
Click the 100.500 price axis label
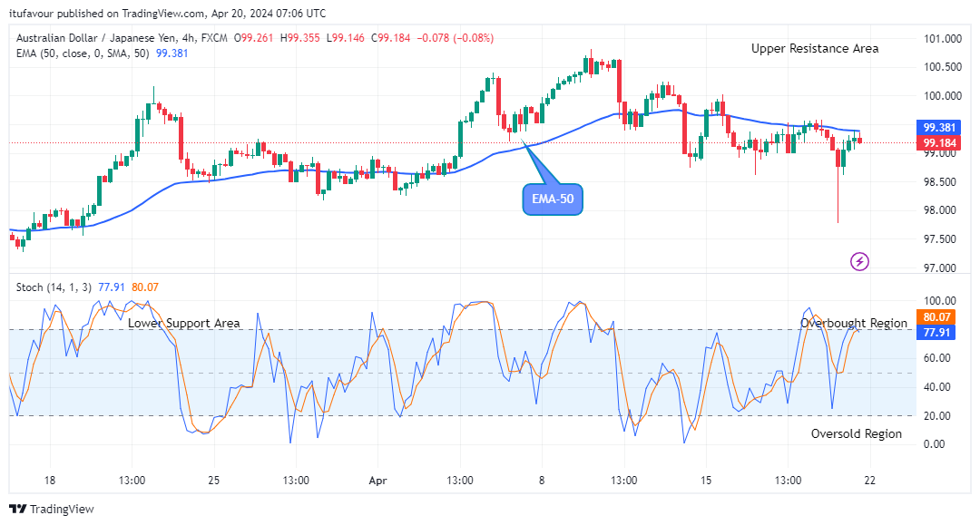tap(943, 67)
